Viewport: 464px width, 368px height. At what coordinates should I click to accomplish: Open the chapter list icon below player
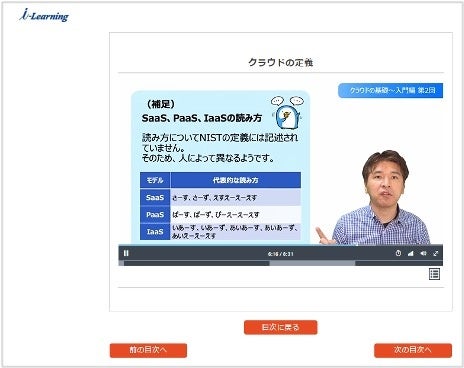[x=434, y=274]
